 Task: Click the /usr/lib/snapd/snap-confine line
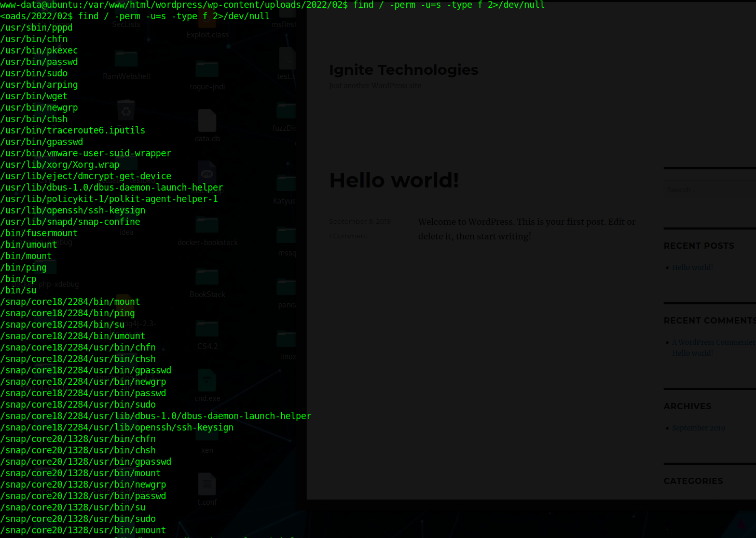pyautogui.click(x=70, y=222)
